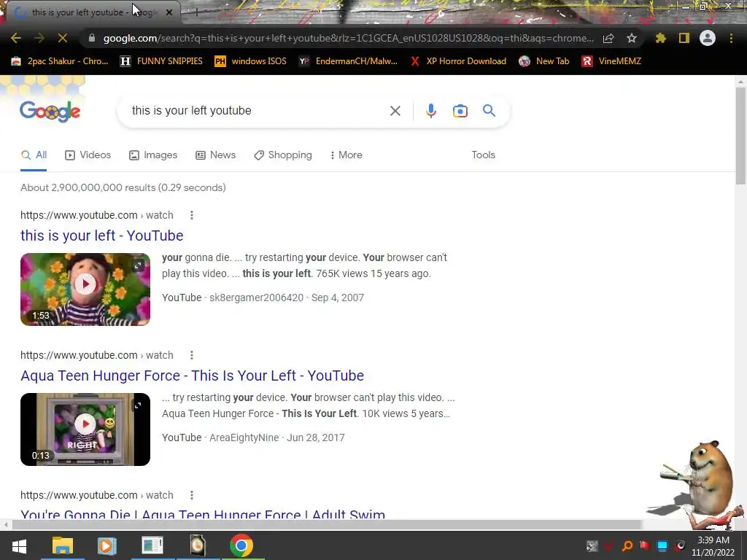
Task: Open the 'this is your left - YouTube' result
Action: (102, 236)
